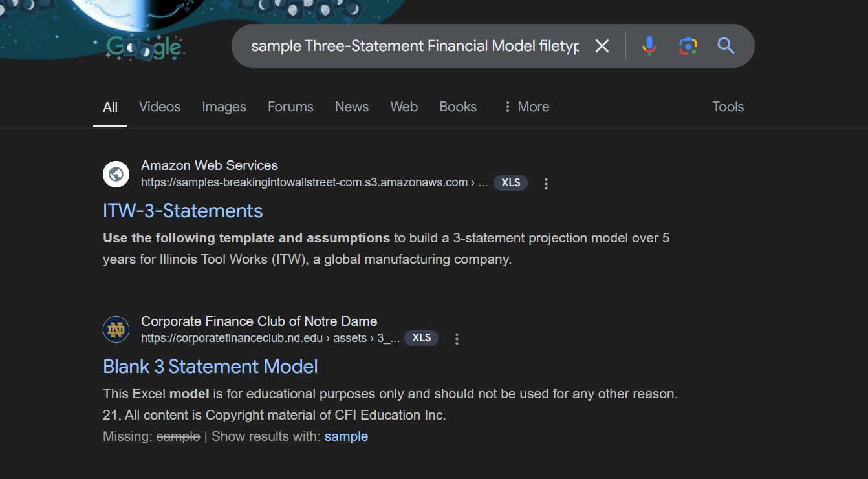Click the Google logo doodle
Screen dimensions: 868x479
tap(144, 47)
